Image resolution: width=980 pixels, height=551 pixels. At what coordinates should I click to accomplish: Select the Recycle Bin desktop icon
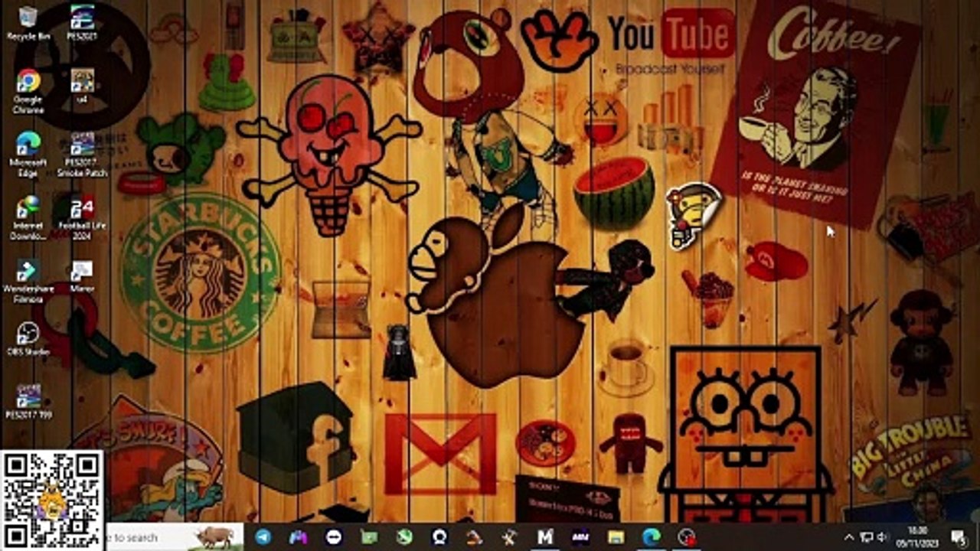(x=28, y=23)
